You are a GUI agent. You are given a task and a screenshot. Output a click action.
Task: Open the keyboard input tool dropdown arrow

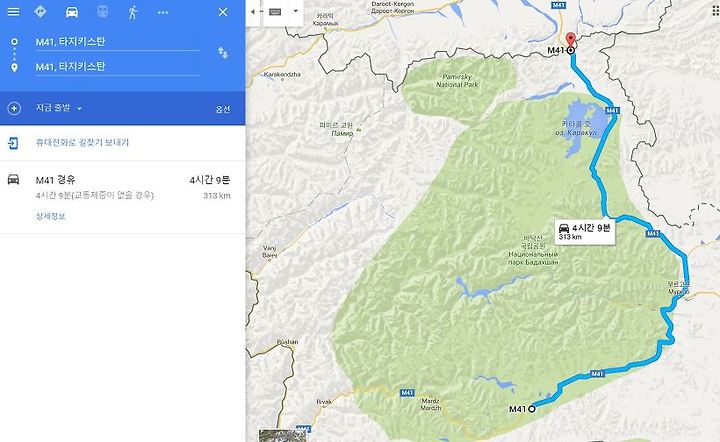296,11
